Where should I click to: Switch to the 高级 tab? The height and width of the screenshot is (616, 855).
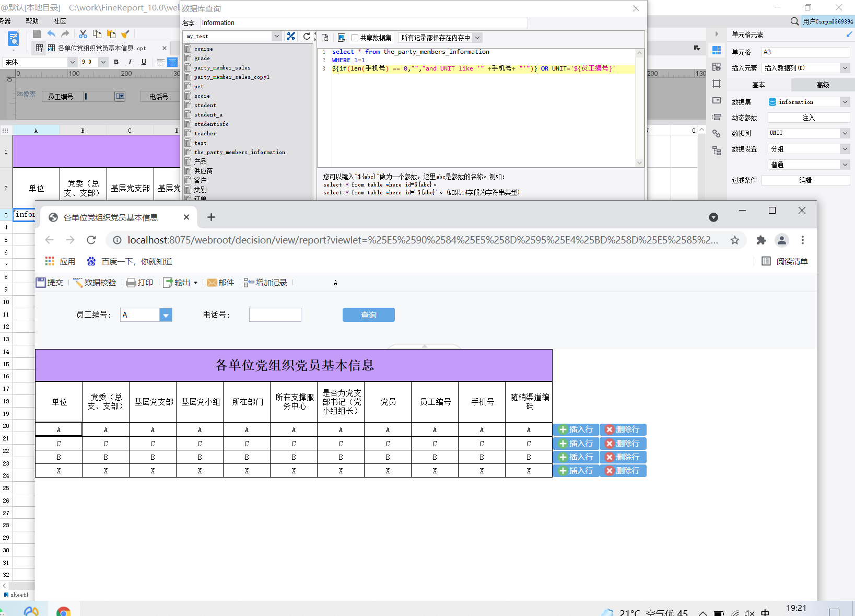(x=823, y=85)
